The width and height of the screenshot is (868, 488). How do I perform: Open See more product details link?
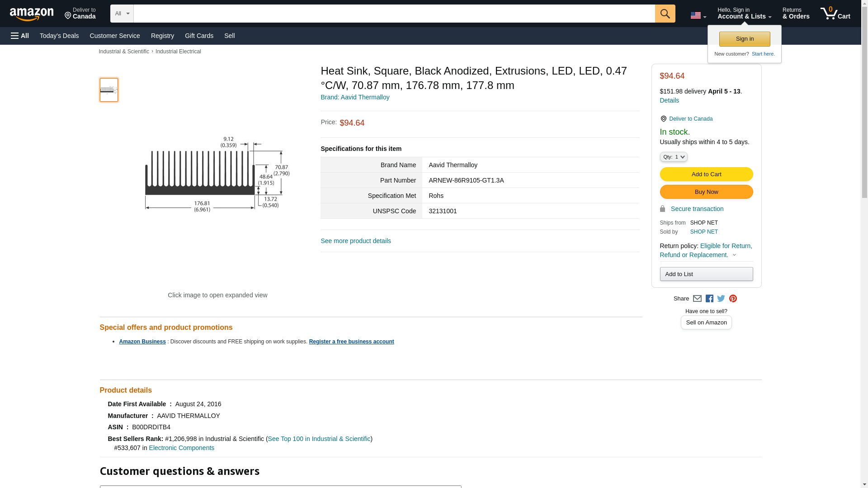click(x=356, y=241)
